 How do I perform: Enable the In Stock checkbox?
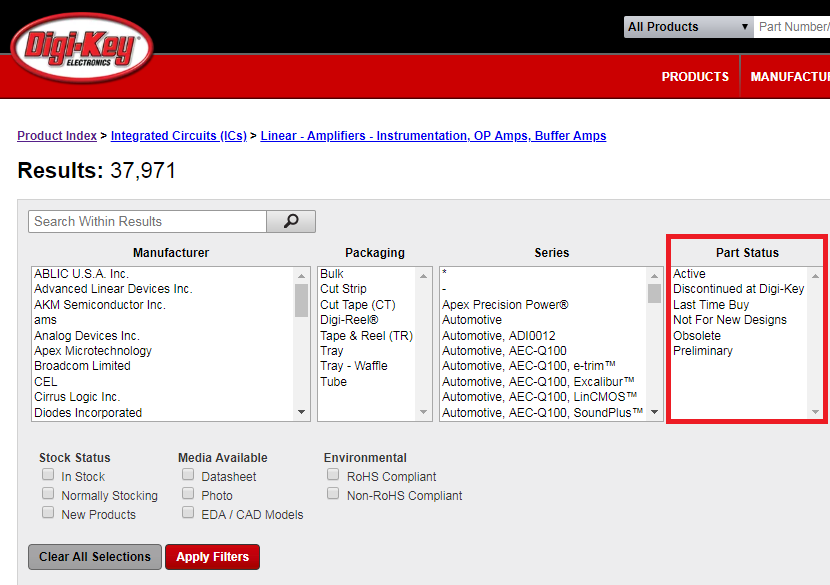point(48,476)
